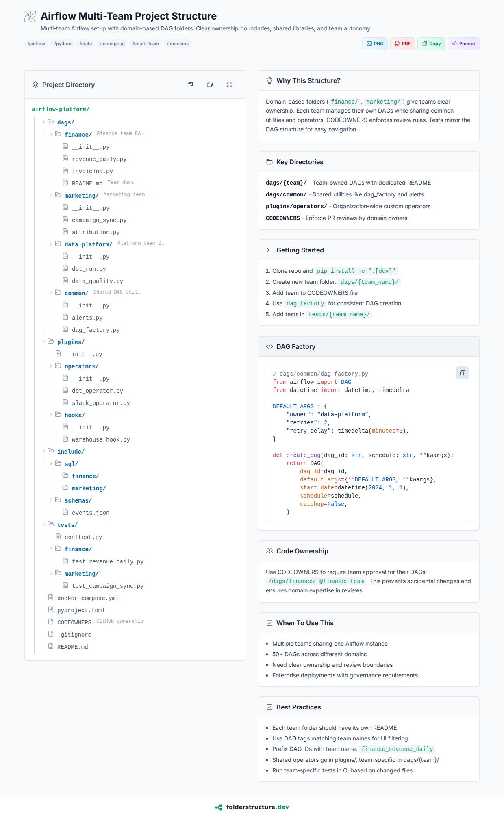The image size is (504, 818).
Task: Export the structure as PNG
Action: coord(375,44)
